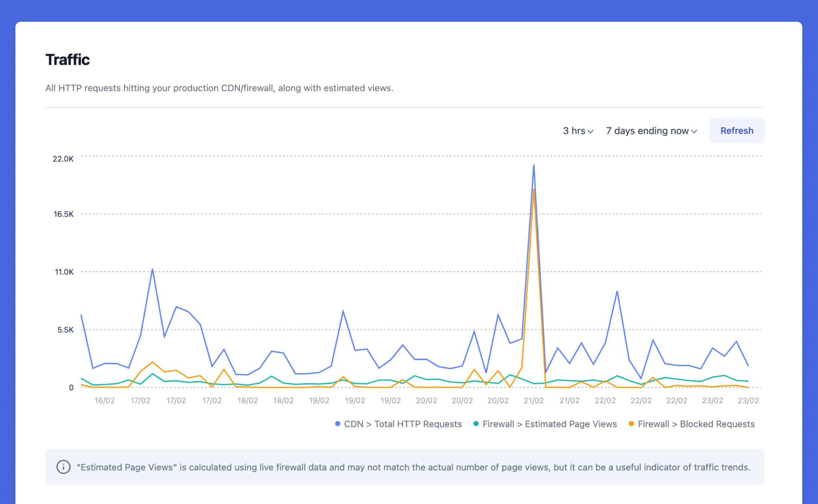818x504 pixels.
Task: Click the orange blocked requests spike peak
Action: click(x=534, y=190)
